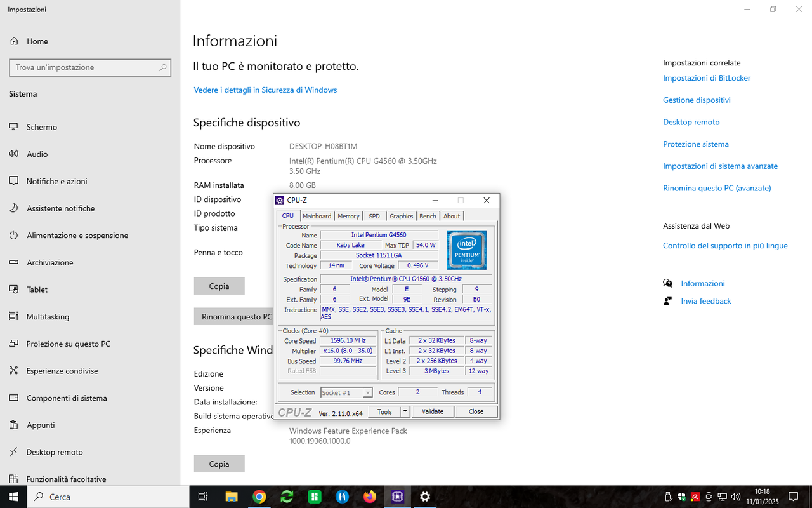The height and width of the screenshot is (508, 812).
Task: Open About tab in CPU-Z
Action: coord(452,216)
